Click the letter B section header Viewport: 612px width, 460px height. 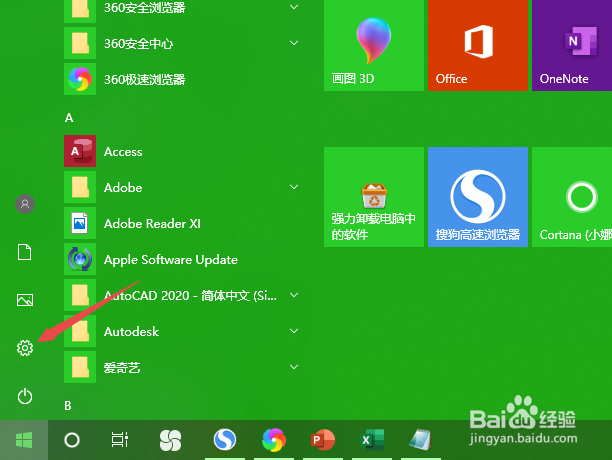click(68, 406)
